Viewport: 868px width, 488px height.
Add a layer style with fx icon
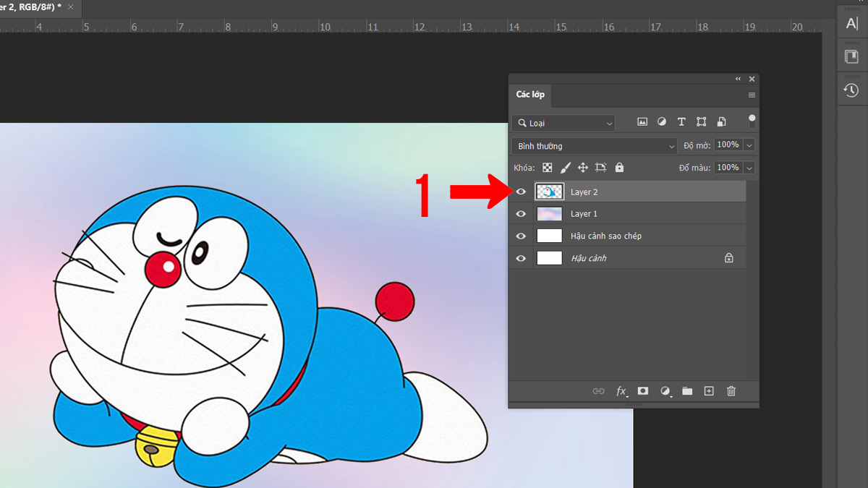tap(621, 391)
